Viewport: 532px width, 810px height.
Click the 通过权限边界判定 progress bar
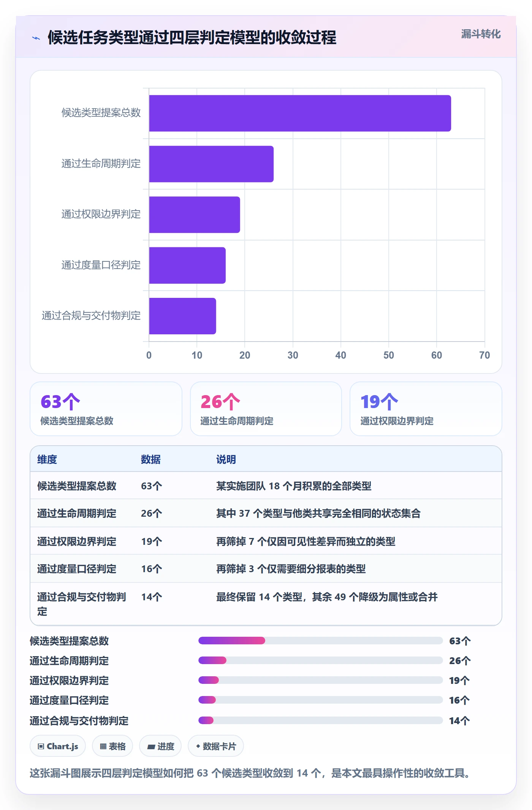pyautogui.click(x=320, y=680)
